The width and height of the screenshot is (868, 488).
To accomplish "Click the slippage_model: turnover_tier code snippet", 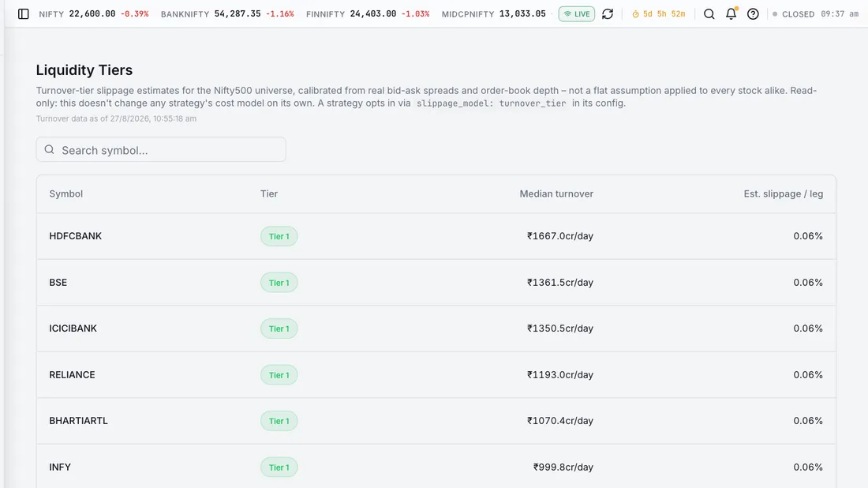I will click(x=491, y=103).
